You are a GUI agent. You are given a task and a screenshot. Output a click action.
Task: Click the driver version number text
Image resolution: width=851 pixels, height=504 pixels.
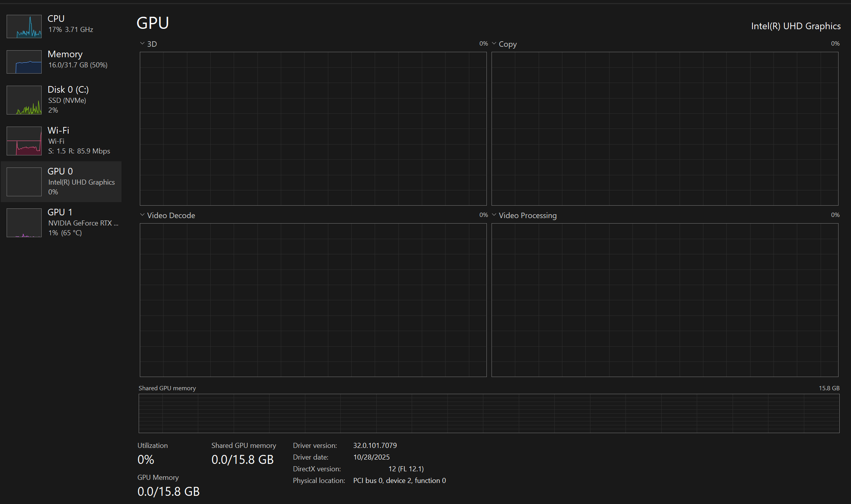375,445
